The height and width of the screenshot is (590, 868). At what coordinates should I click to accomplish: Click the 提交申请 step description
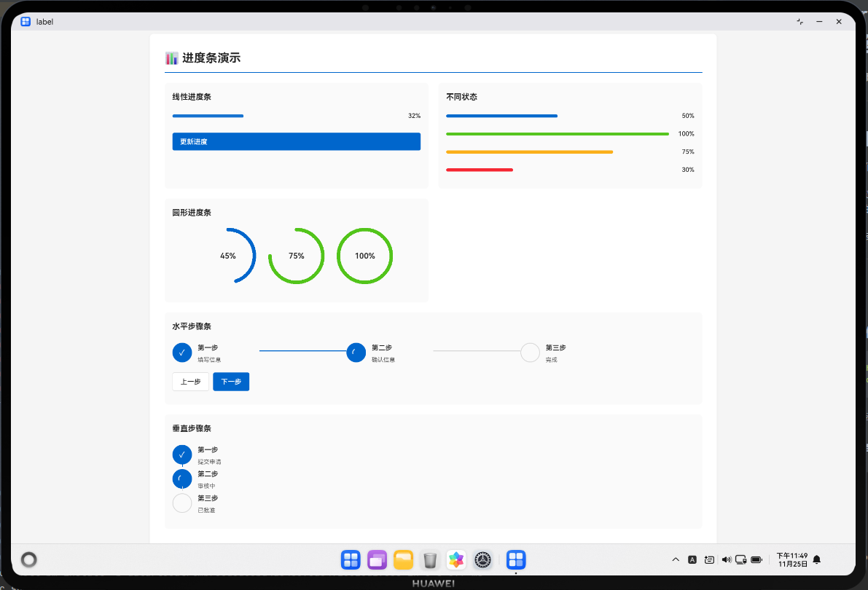pos(209,462)
